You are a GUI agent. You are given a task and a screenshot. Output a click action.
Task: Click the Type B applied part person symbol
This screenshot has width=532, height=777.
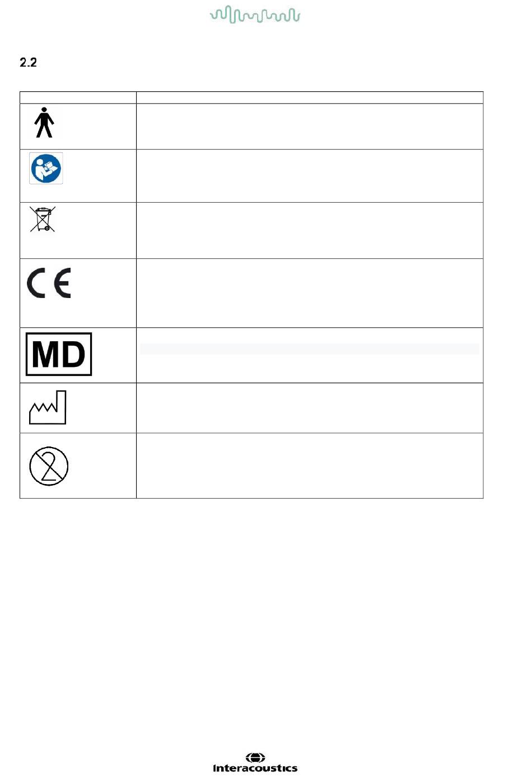click(x=44, y=123)
